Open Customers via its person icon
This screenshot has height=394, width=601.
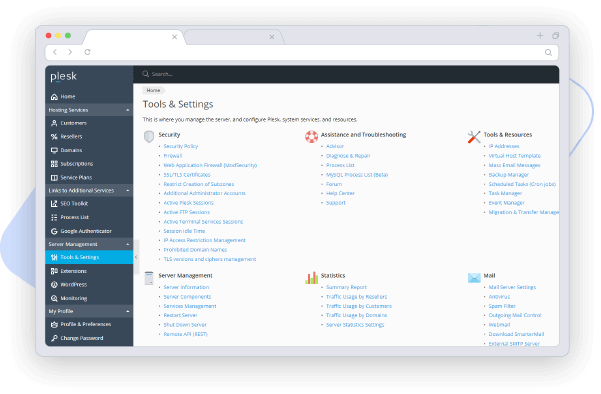click(54, 123)
